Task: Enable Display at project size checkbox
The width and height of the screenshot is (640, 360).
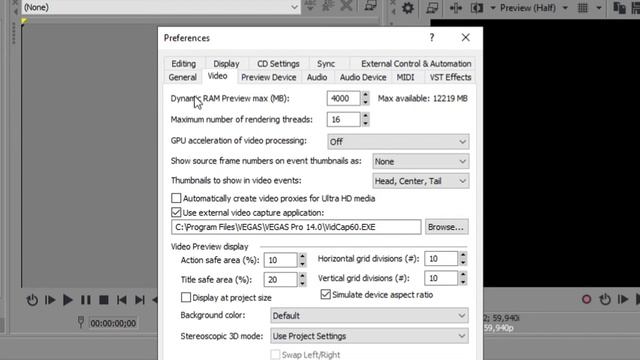Action: (186, 298)
